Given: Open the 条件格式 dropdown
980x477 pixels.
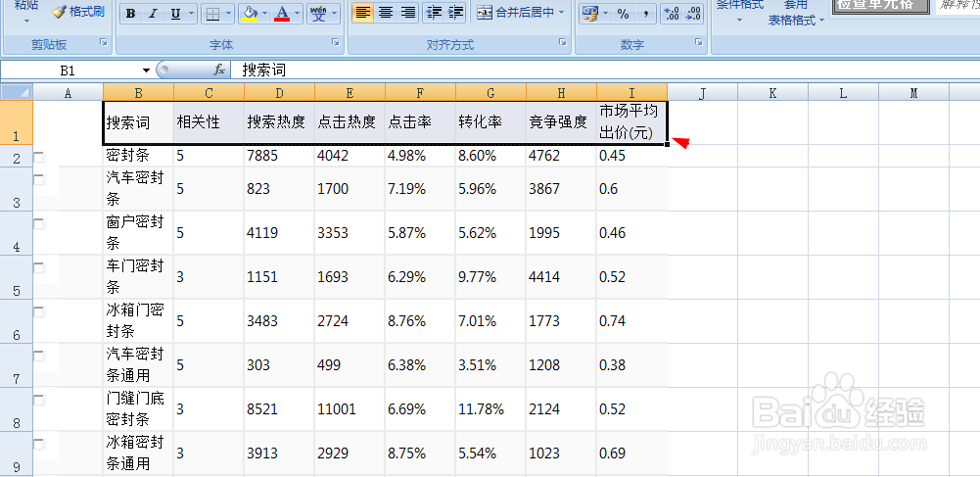Looking at the screenshot, I should pyautogui.click(x=739, y=21).
